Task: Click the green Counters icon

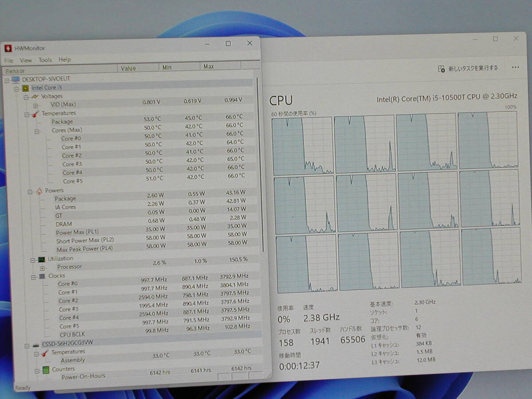Action: click(46, 370)
